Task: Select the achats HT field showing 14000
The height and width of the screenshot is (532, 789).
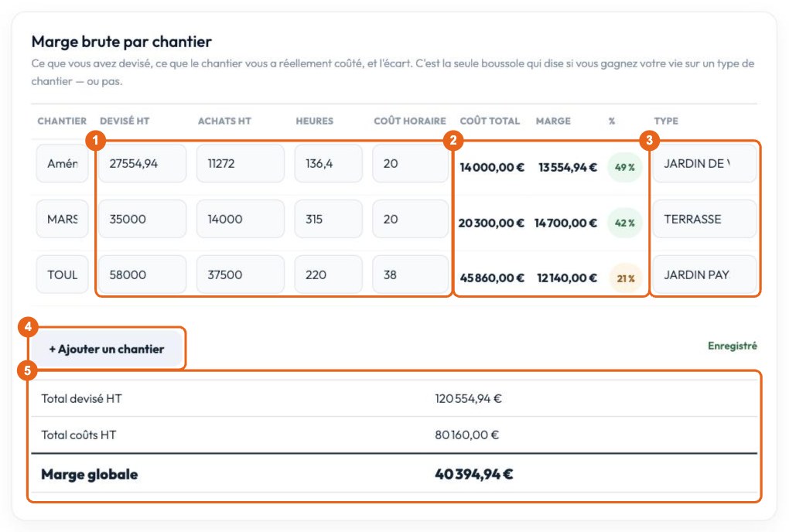Action: tap(240, 219)
